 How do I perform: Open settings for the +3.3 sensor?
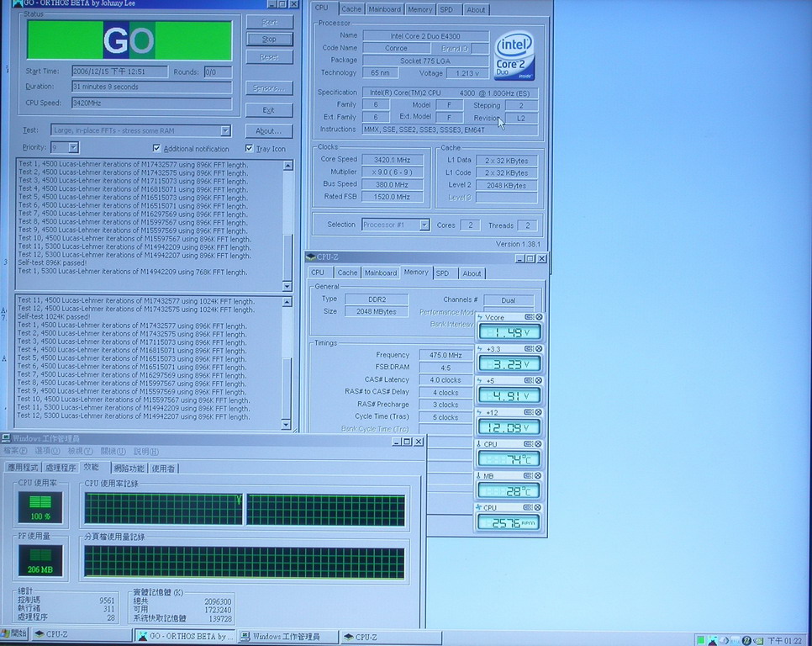(x=530, y=348)
